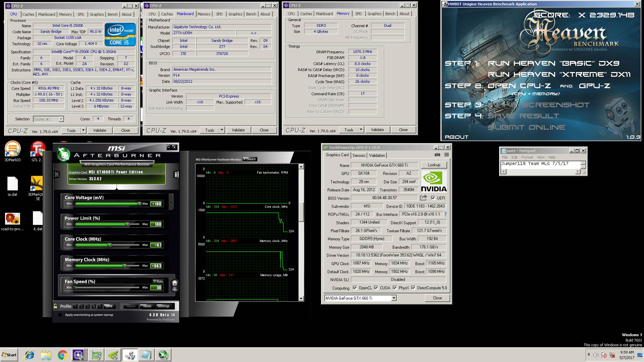Click the Memory Clock slider handle

(124, 265)
